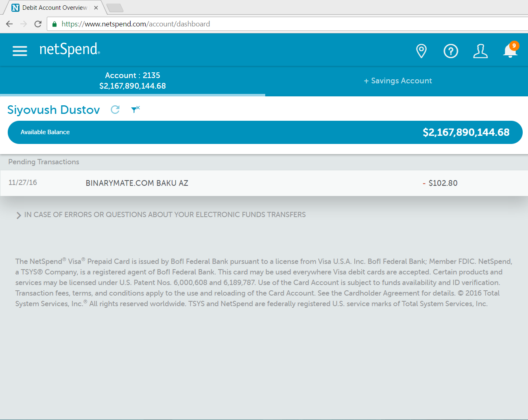Image resolution: width=528 pixels, height=420 pixels.
Task: Open the notifications bell icon
Action: tap(510, 52)
